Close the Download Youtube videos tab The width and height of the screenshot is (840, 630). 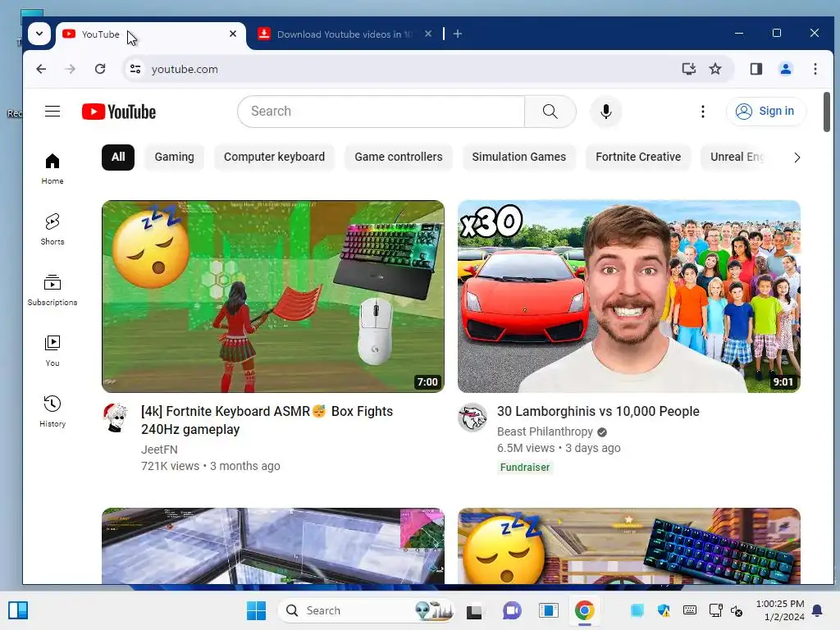[428, 34]
